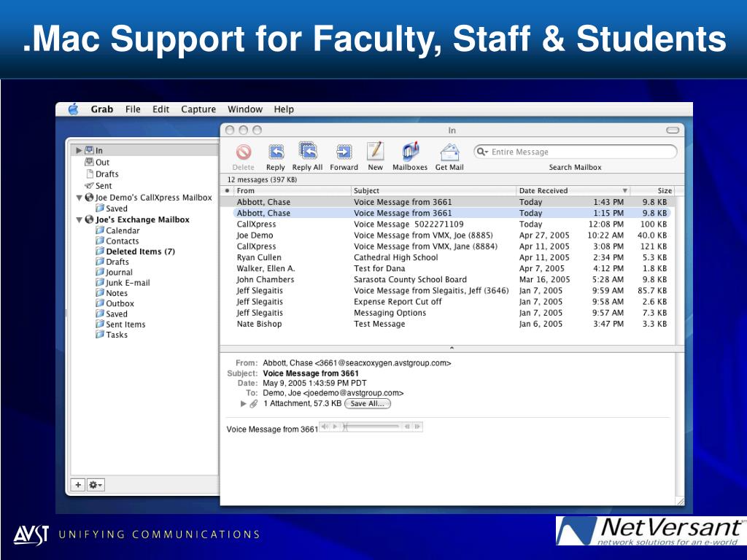Select Joe Demo message from Apr 27, 2005
This screenshot has width=747, height=560.
click(448, 236)
